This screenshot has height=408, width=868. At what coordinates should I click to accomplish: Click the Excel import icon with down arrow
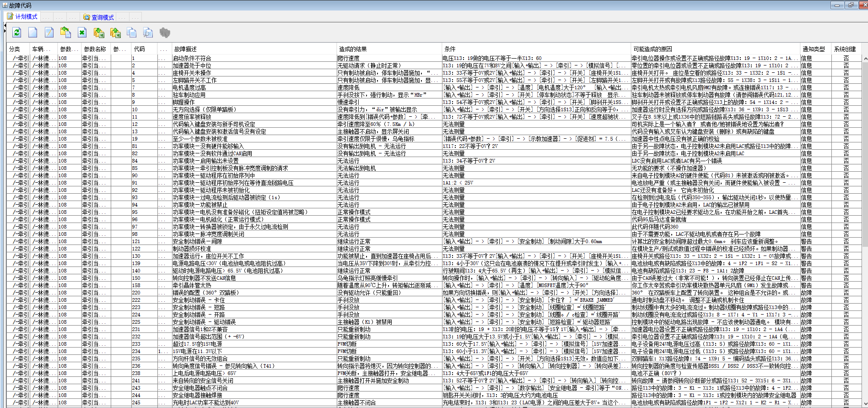point(99,33)
